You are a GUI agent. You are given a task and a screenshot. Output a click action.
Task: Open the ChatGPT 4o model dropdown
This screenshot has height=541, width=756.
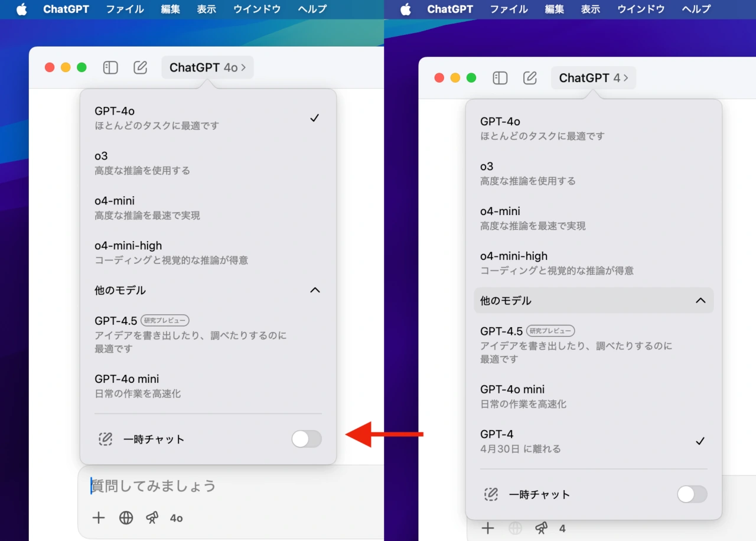tap(207, 67)
